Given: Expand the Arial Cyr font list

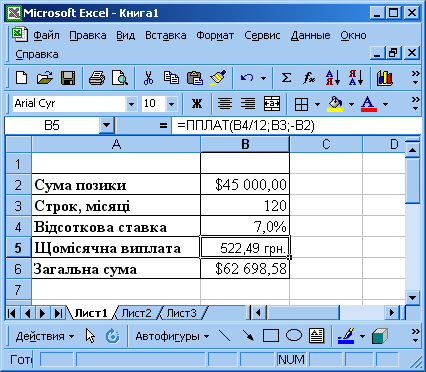Looking at the screenshot, I should coord(131,104).
